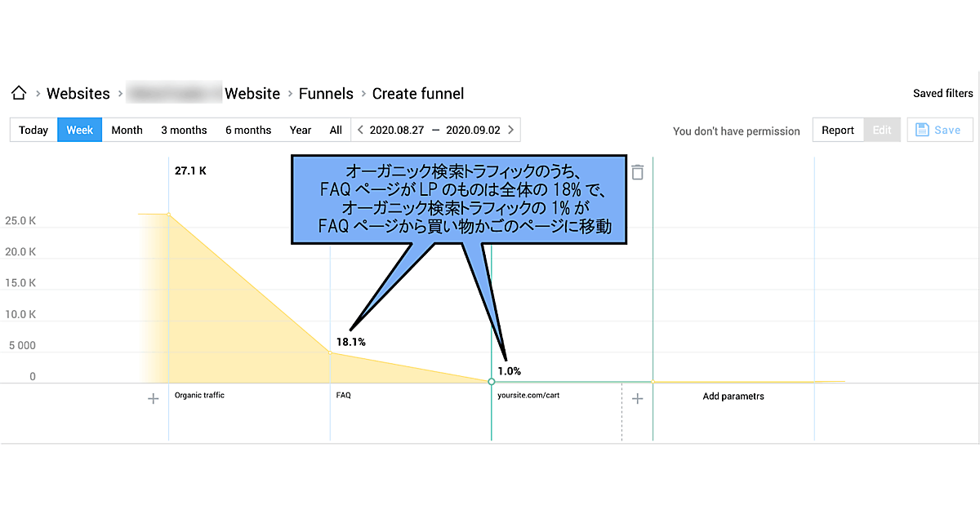Switch to Month time range
The height and width of the screenshot is (514, 980).
127,130
